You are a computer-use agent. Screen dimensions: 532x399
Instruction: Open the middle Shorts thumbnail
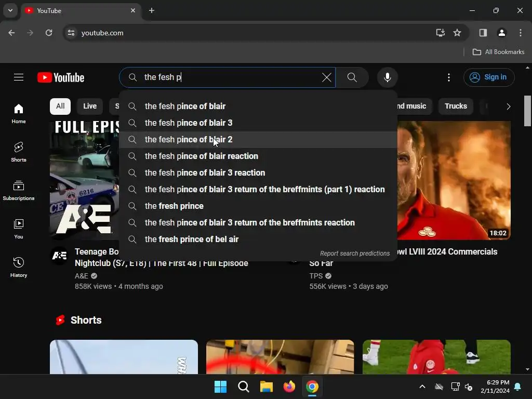[280, 357]
